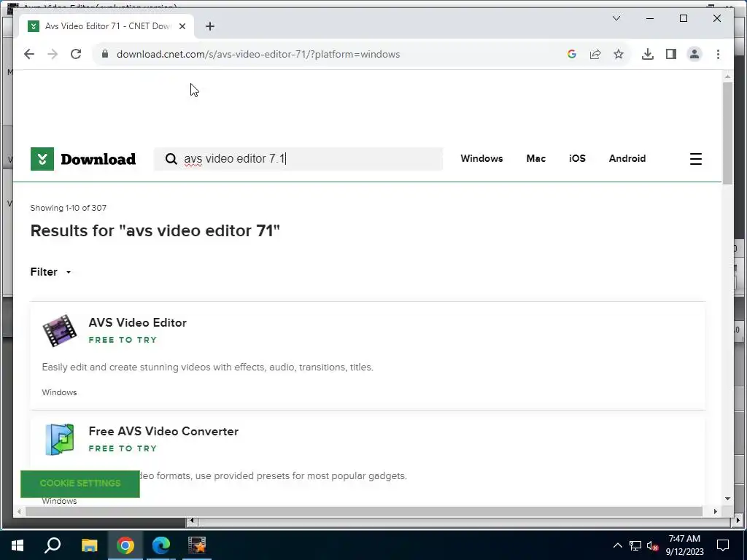Share this page icon

[x=595, y=54]
